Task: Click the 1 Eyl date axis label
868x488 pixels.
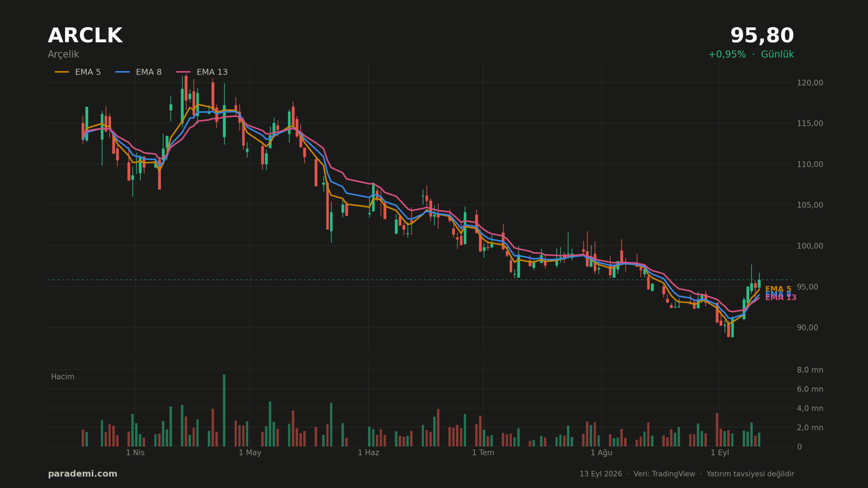Action: click(720, 453)
